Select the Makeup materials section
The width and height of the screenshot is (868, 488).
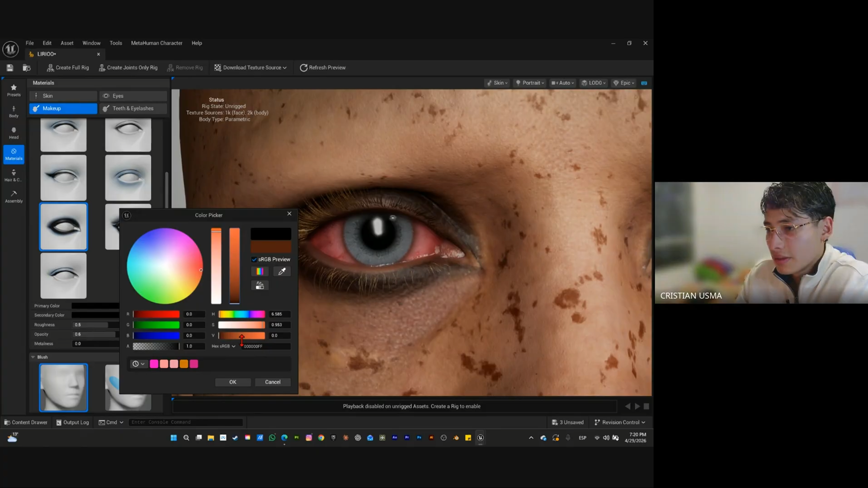pos(63,108)
